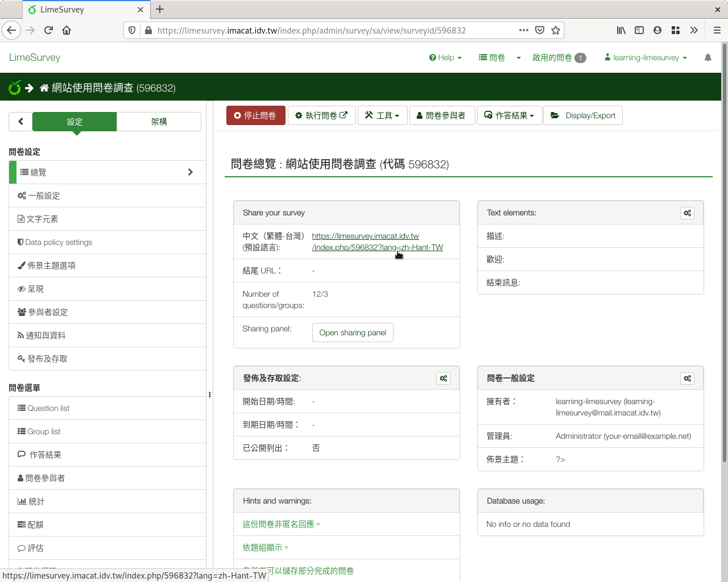728x582 pixels.
Task: Open 作答結果 responses in sidebar
Action: 107,455
